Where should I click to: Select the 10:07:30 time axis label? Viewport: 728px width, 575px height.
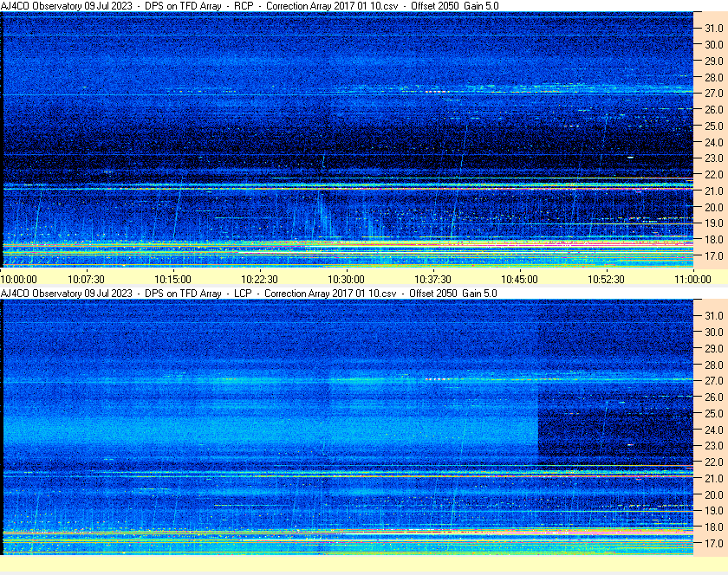coord(87,280)
